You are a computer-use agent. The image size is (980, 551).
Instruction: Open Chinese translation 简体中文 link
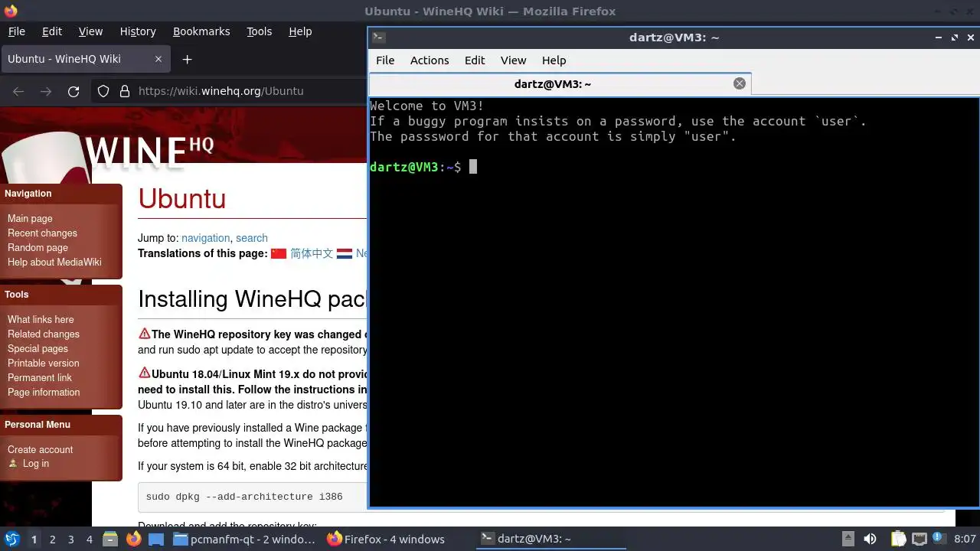coord(312,253)
